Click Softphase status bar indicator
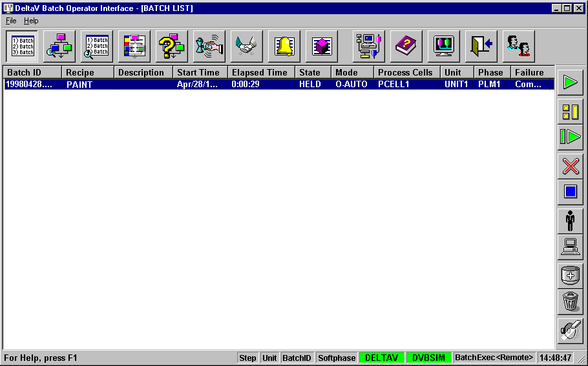 (x=337, y=358)
